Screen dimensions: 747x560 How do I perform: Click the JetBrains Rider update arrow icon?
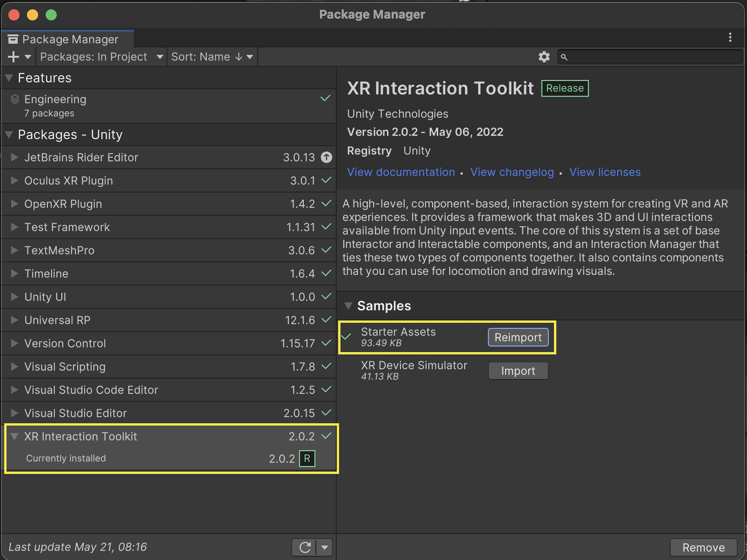(x=327, y=157)
